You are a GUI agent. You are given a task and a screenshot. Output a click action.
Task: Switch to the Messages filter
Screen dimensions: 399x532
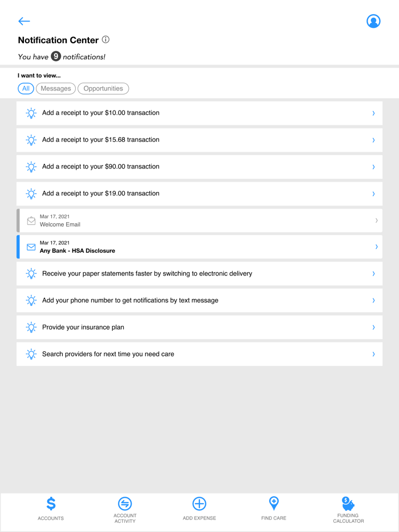click(55, 88)
